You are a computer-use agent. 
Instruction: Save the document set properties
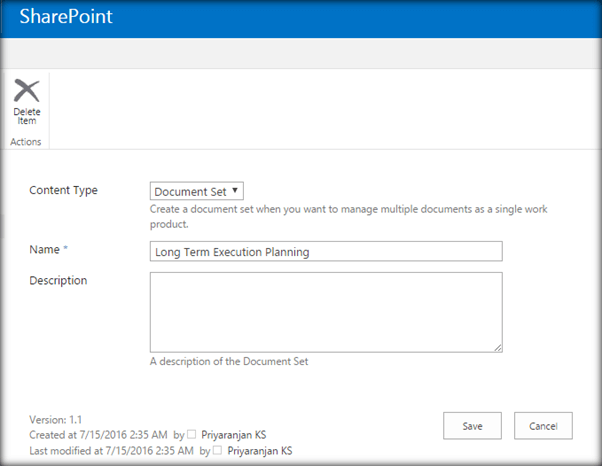(472, 426)
